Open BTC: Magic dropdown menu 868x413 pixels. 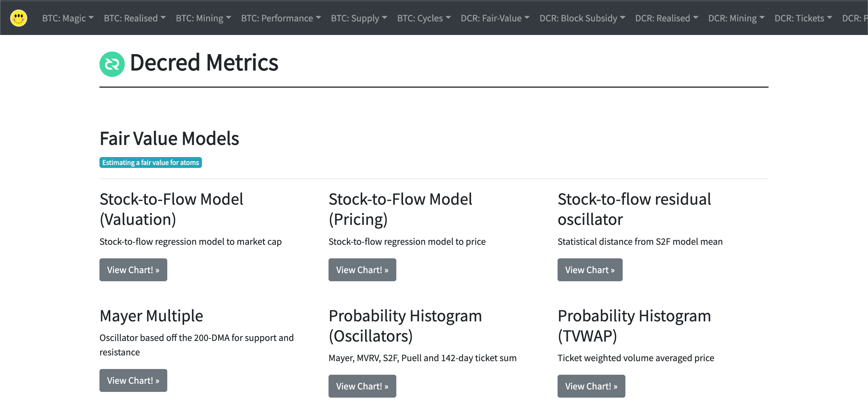(x=66, y=18)
